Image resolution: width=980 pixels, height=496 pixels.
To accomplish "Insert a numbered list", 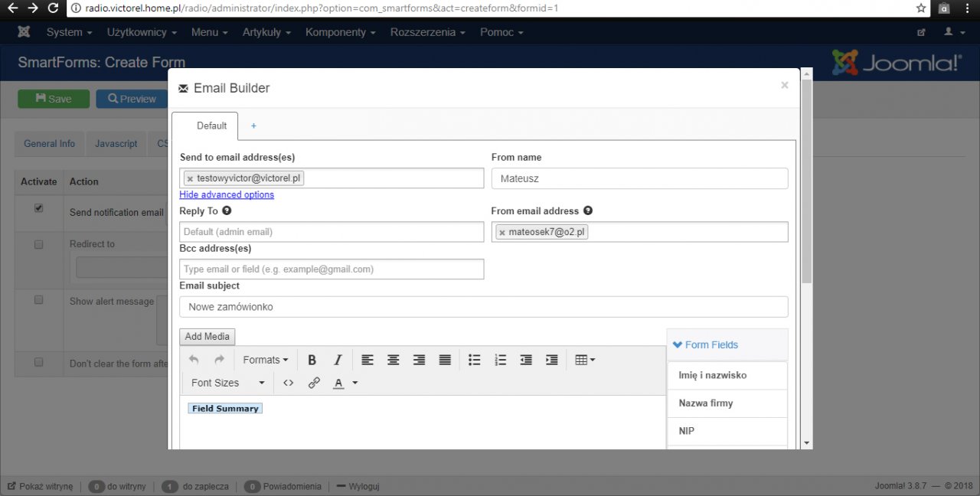I will point(501,360).
